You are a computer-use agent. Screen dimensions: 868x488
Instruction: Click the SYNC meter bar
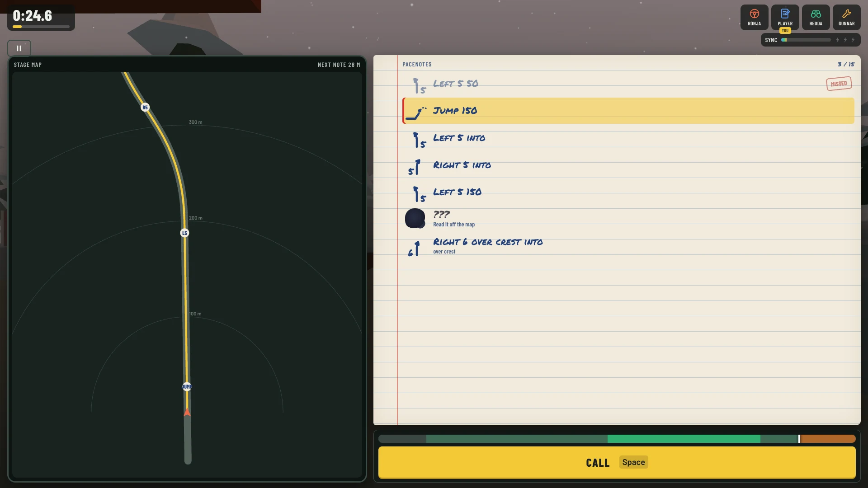806,40
